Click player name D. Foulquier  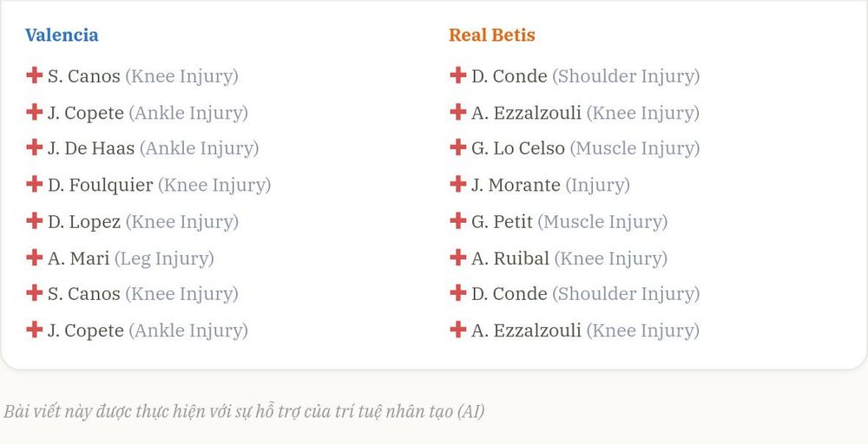100,186
